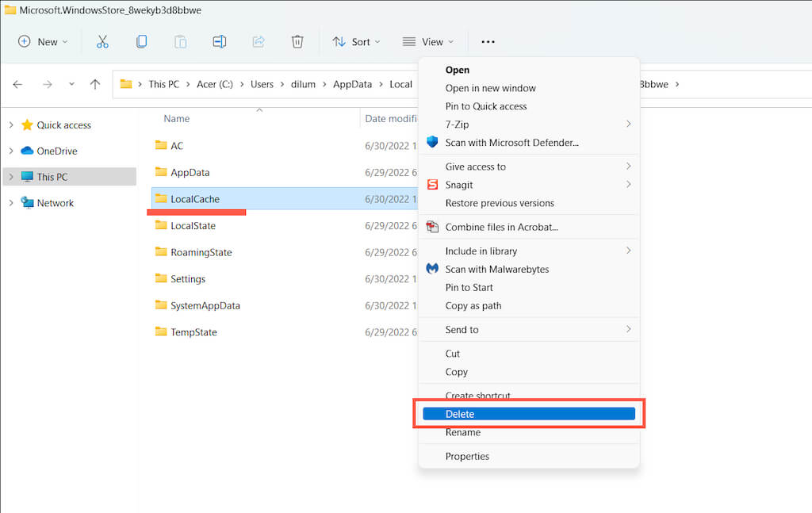This screenshot has height=513, width=812.
Task: Scan with Malwarebytes from context menu
Action: (496, 270)
